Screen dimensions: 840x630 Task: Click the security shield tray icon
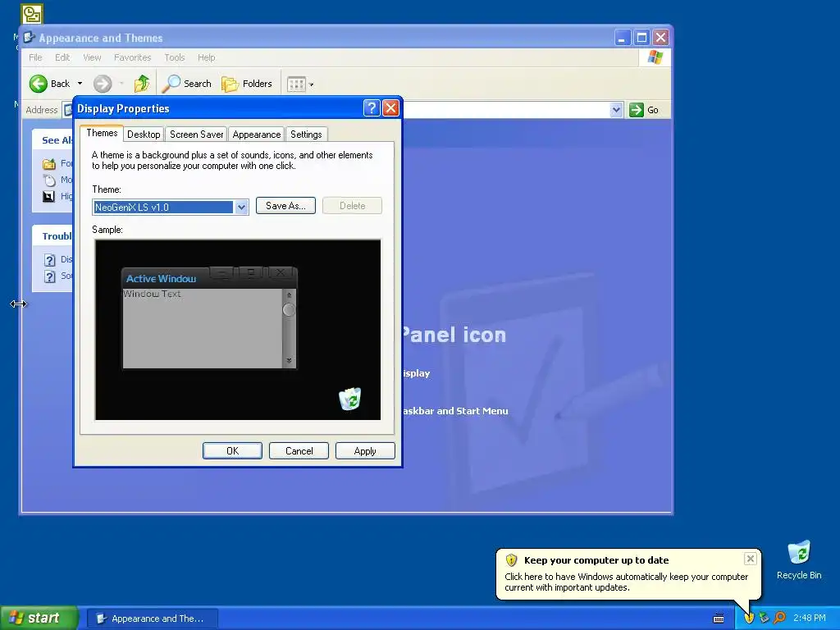coord(749,619)
